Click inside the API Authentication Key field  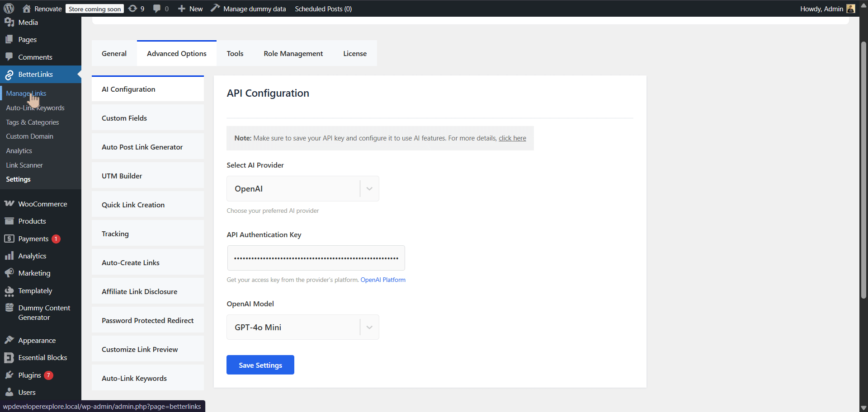click(x=316, y=258)
